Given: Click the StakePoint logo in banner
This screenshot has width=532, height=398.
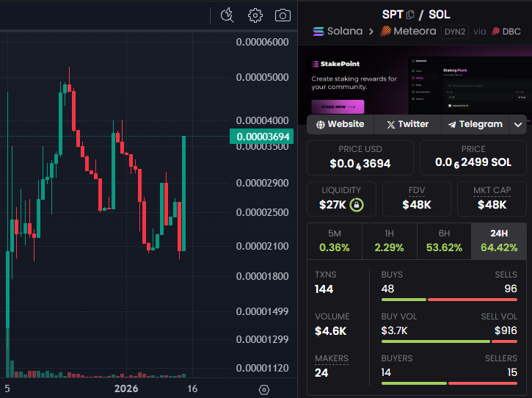Looking at the screenshot, I should pos(335,64).
